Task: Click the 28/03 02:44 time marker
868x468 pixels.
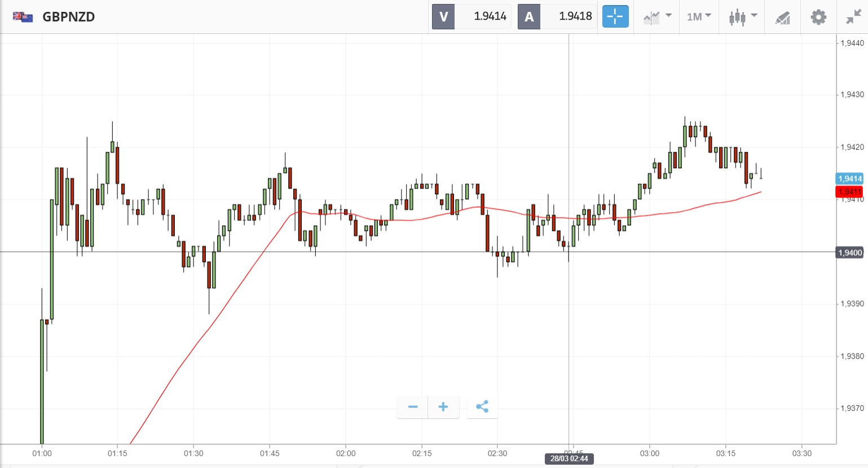Action: (x=569, y=458)
